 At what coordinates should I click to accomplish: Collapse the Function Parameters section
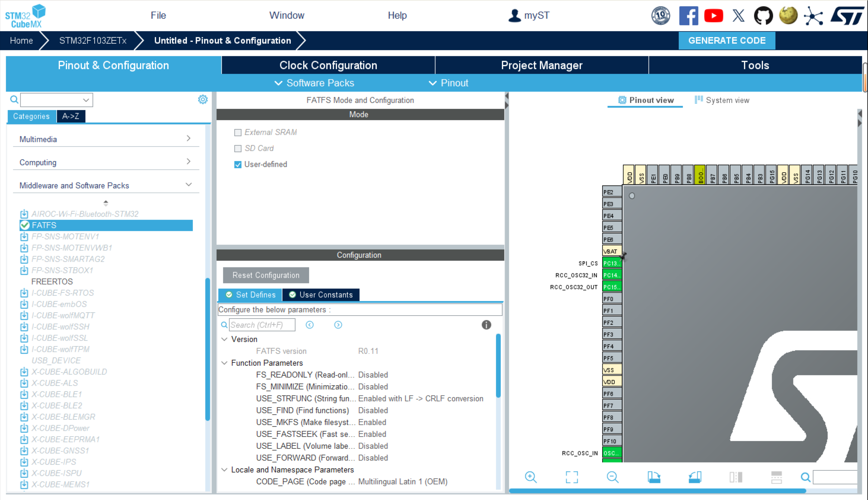(225, 363)
